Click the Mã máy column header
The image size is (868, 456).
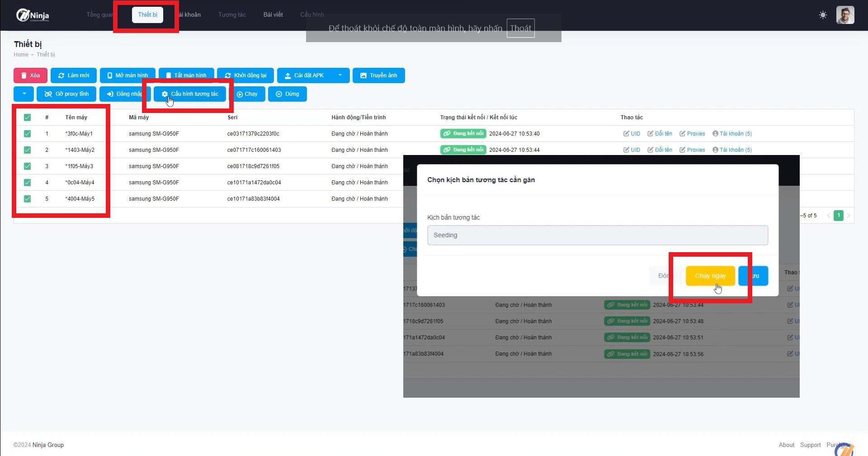(x=139, y=118)
